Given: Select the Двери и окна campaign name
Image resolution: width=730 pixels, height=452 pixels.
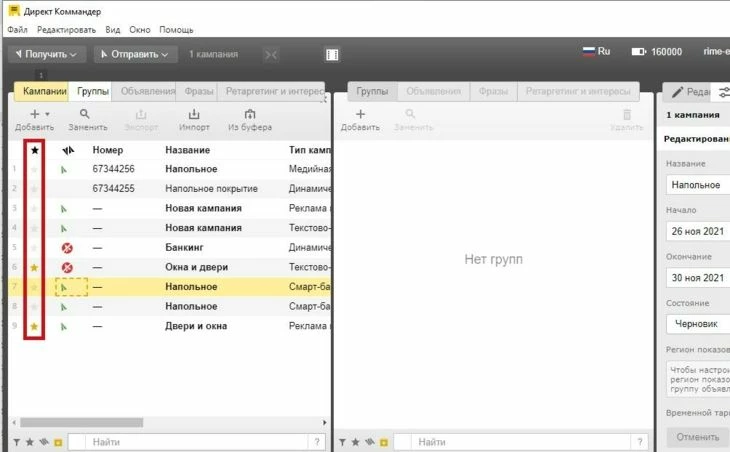Looking at the screenshot, I should tap(196, 326).
